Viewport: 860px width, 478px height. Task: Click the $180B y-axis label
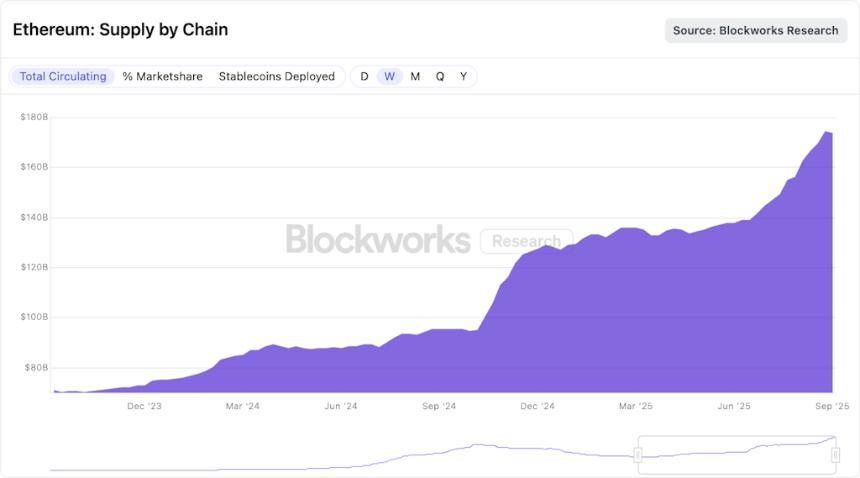click(x=34, y=118)
